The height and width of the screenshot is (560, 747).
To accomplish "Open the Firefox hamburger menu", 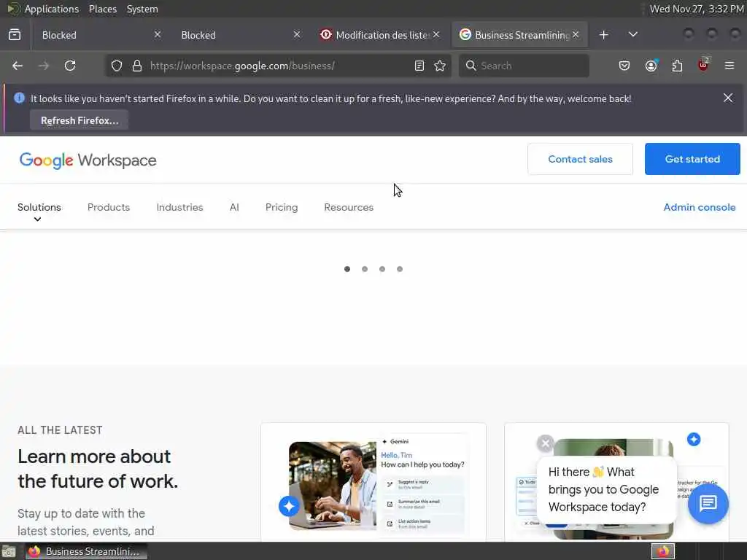I will [729, 66].
